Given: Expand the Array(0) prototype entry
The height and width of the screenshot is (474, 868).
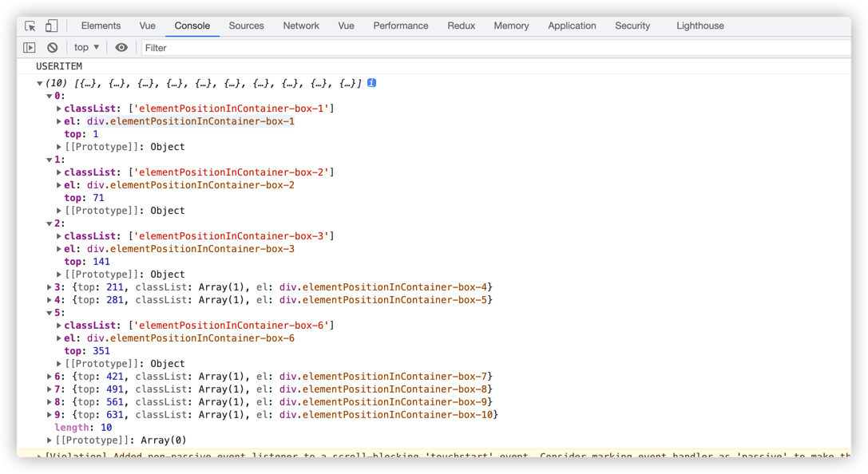Looking at the screenshot, I should tap(50, 440).
